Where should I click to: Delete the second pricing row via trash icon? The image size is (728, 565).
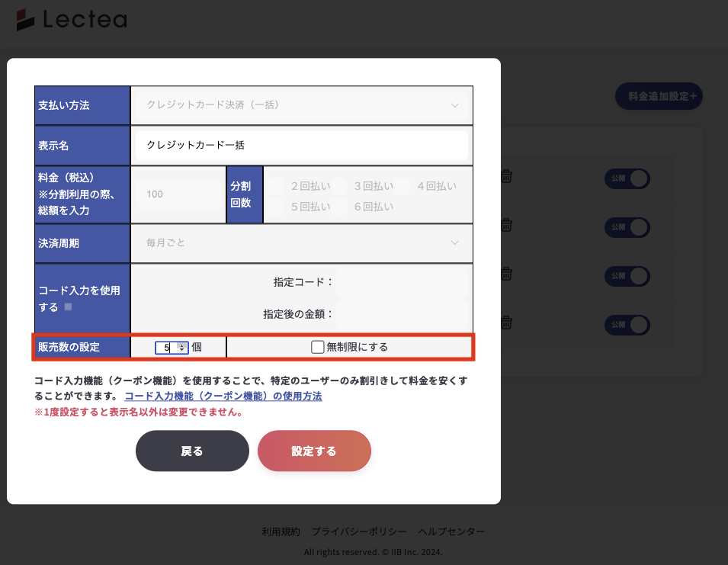coord(505,225)
